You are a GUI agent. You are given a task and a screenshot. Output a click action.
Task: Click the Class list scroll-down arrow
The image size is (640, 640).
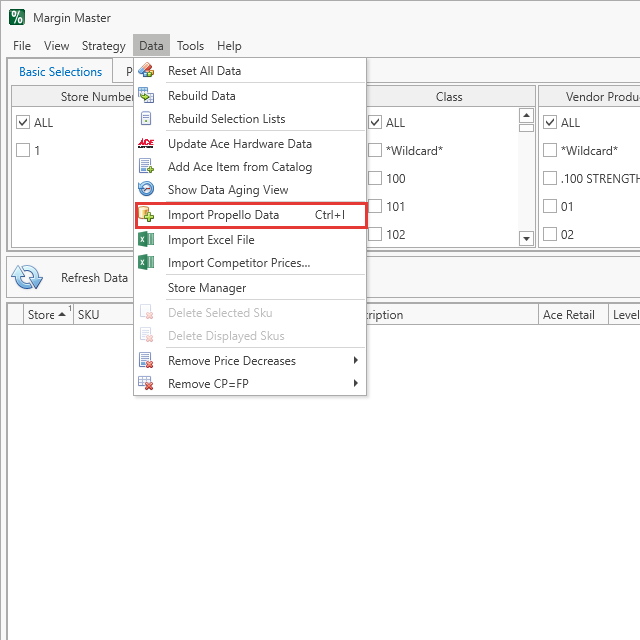(x=526, y=238)
